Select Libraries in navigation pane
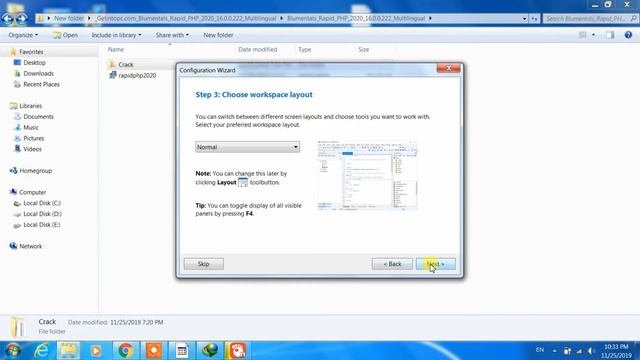The height and width of the screenshot is (360, 640). click(31, 106)
